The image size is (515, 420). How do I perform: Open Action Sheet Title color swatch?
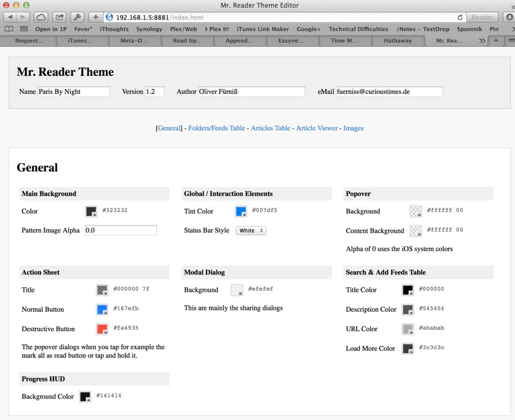pos(102,290)
